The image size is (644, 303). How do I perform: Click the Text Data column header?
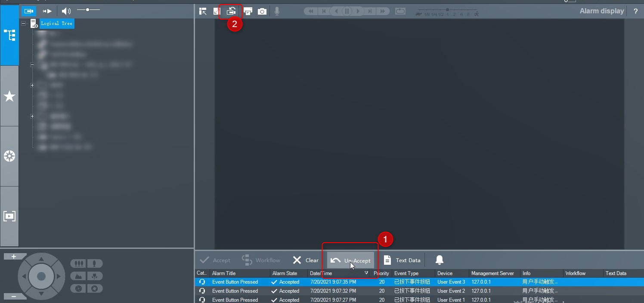pos(623,273)
